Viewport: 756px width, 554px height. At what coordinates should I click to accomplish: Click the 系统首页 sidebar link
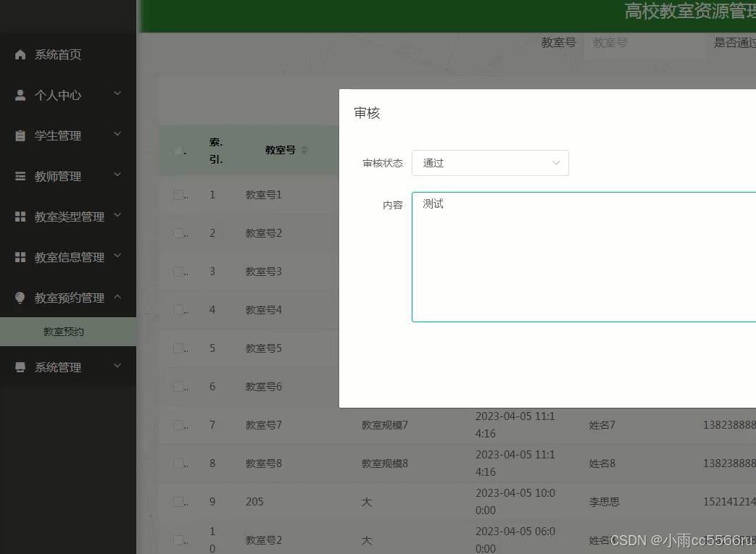click(x=57, y=54)
